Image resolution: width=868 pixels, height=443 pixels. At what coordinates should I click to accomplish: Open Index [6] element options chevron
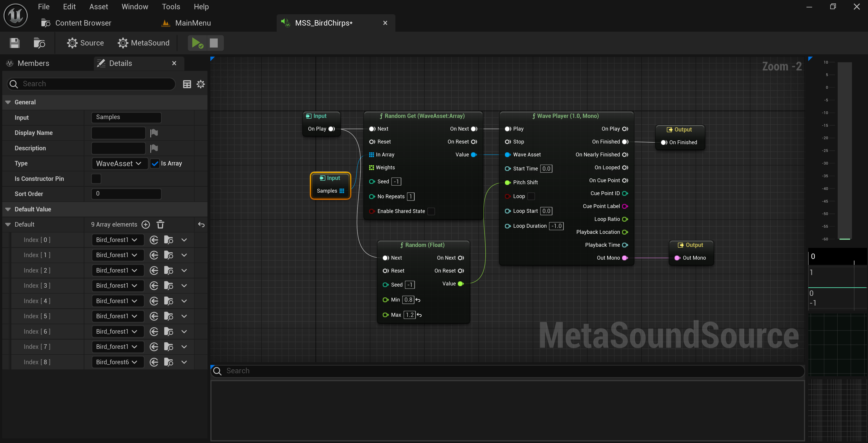pos(184,332)
